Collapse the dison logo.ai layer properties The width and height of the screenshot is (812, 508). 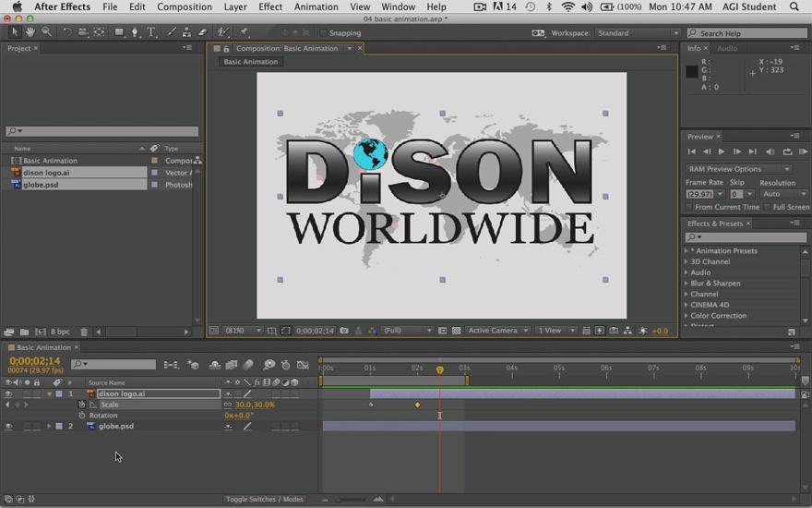(x=49, y=394)
